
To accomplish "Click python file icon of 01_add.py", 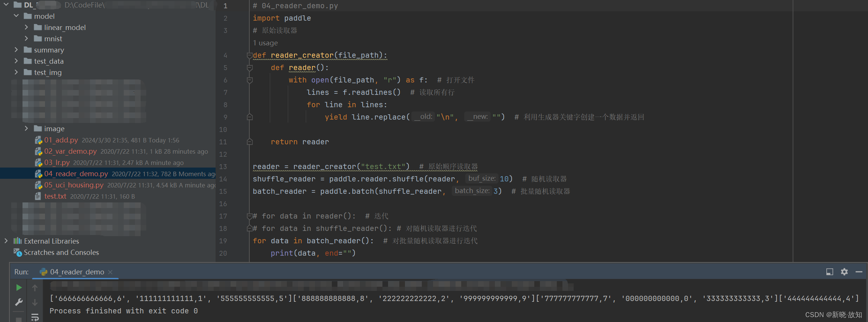I will click(x=38, y=140).
